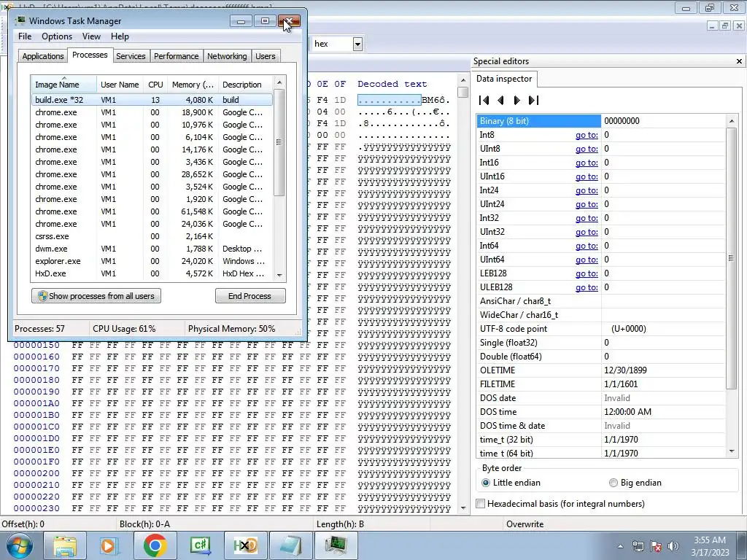Select csrss.exe process row
The height and width of the screenshot is (560, 747).
pyautogui.click(x=152, y=236)
